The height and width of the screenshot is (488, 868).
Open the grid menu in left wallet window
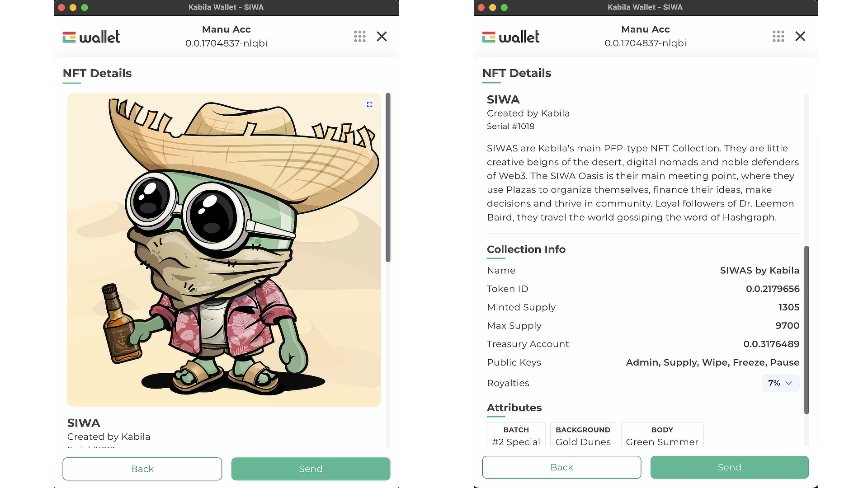[x=360, y=37]
